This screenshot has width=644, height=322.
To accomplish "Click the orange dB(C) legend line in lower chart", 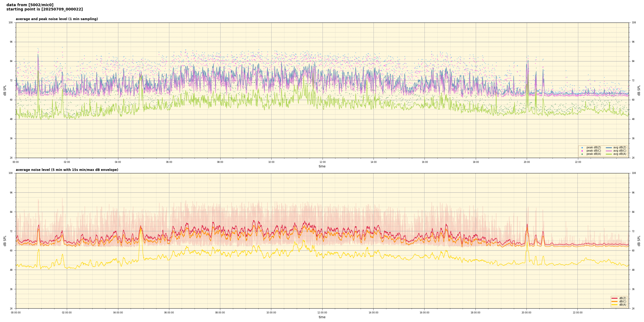I will [614, 301].
